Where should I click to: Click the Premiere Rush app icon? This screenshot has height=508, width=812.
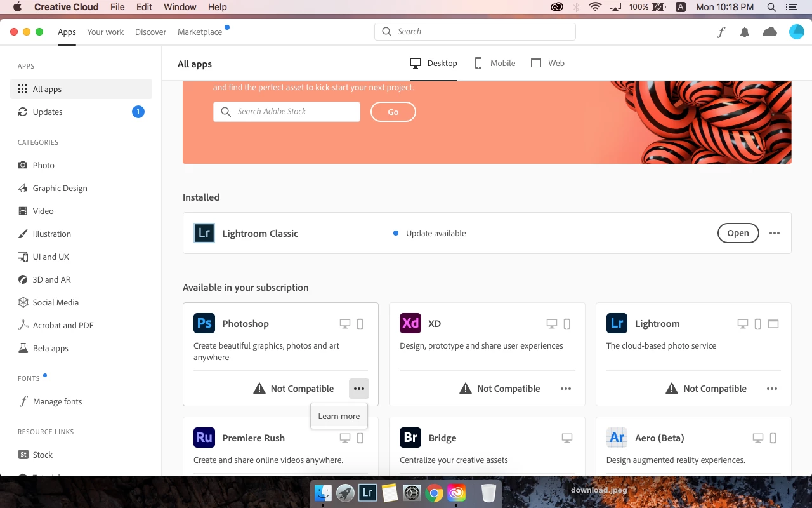point(204,438)
